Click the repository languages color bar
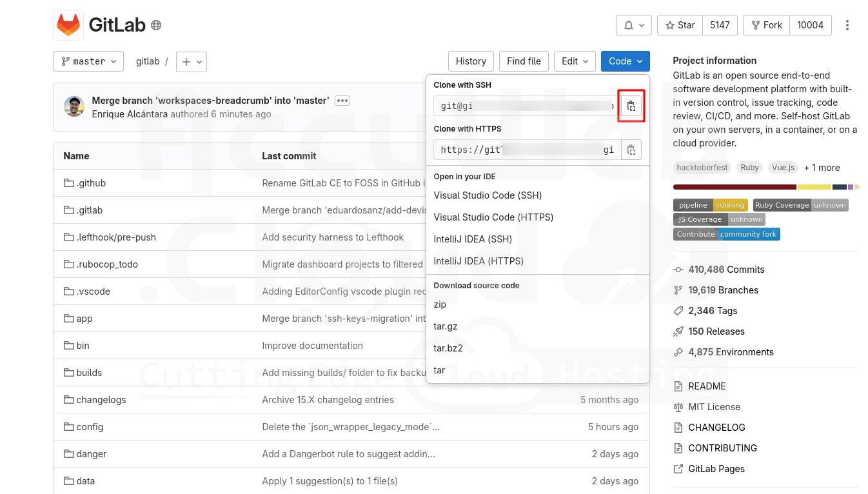Viewport: 868px width, 494px height. coord(765,186)
